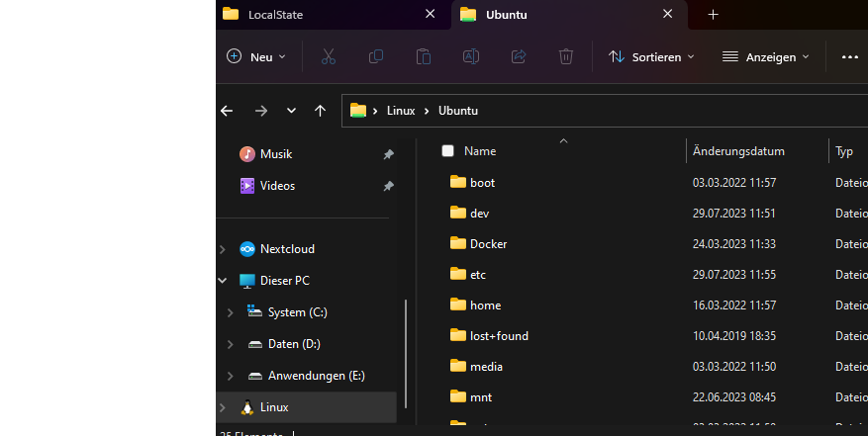
Task: Navigate back with the left arrow
Action: coord(228,111)
